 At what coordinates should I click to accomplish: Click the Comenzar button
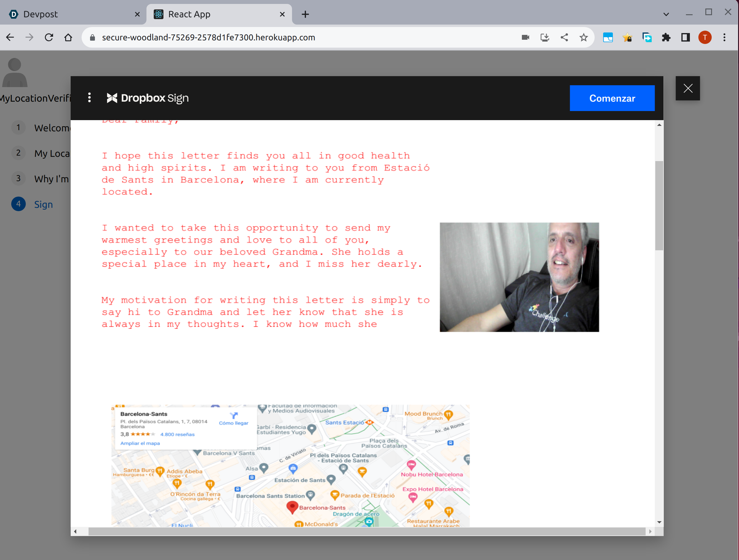pyautogui.click(x=612, y=98)
